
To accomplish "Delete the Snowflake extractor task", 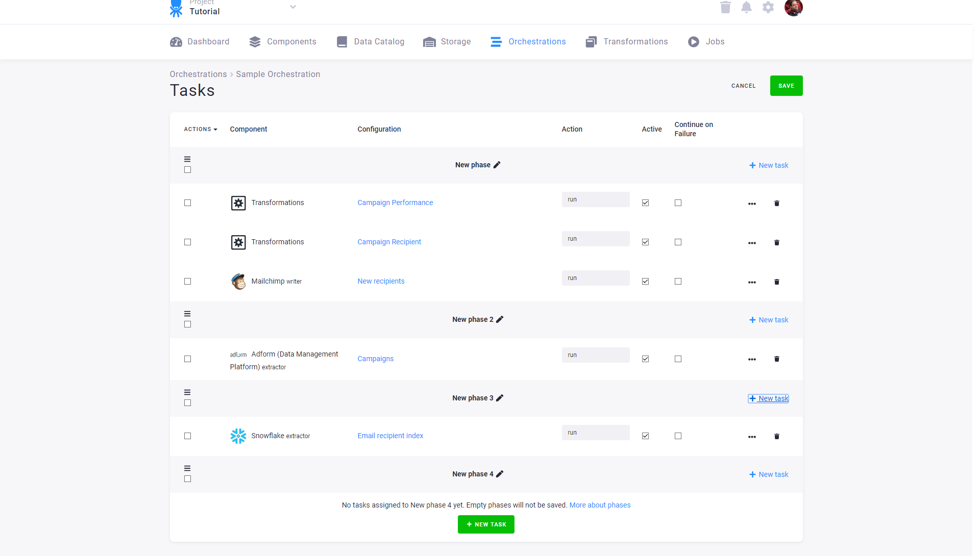I will [x=776, y=437].
